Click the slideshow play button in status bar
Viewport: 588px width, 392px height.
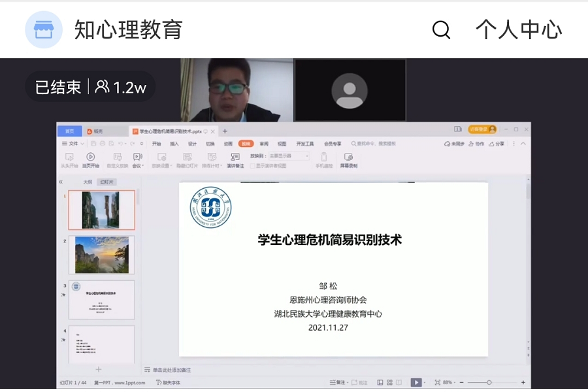click(x=416, y=382)
